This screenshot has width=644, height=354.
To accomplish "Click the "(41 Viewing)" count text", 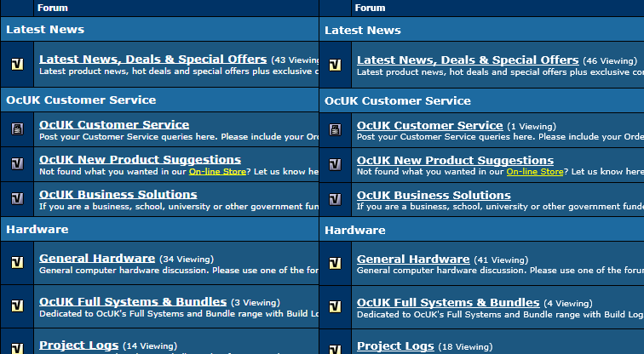I will pyautogui.click(x=501, y=260).
